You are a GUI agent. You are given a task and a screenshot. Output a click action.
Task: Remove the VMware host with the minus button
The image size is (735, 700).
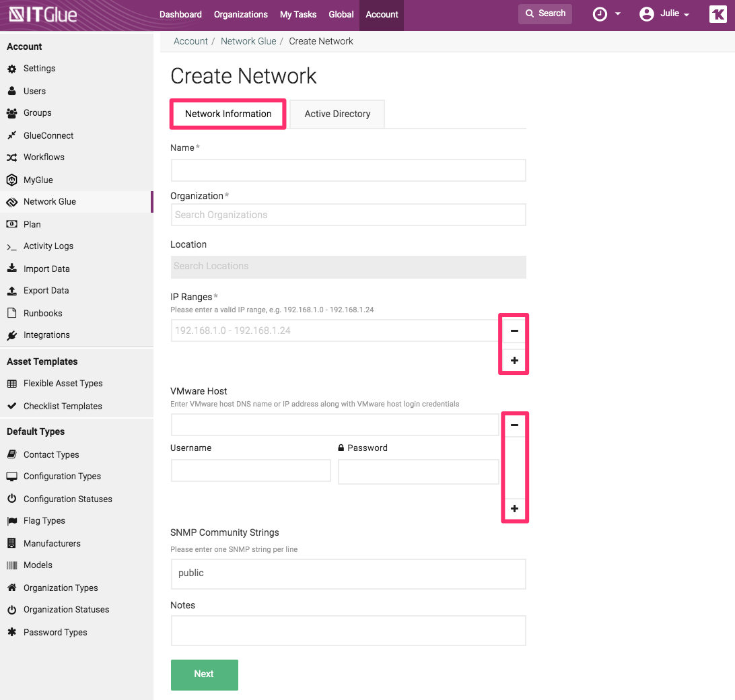coord(514,425)
